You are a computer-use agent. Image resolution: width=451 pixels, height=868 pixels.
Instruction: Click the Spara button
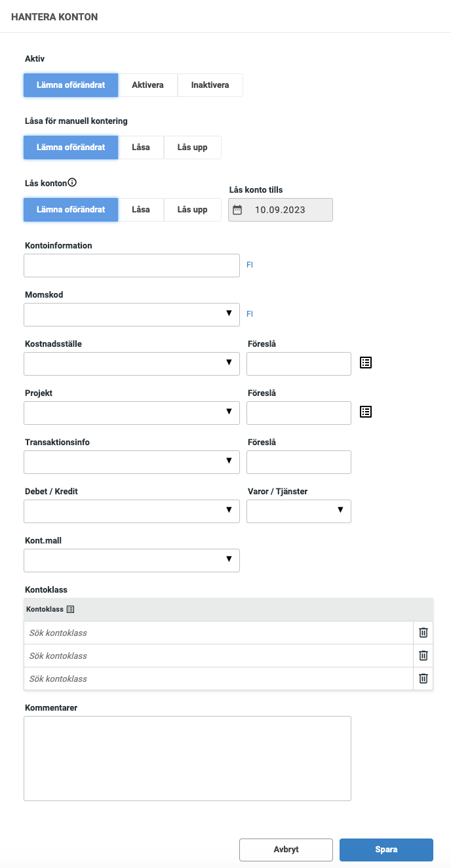[386, 850]
